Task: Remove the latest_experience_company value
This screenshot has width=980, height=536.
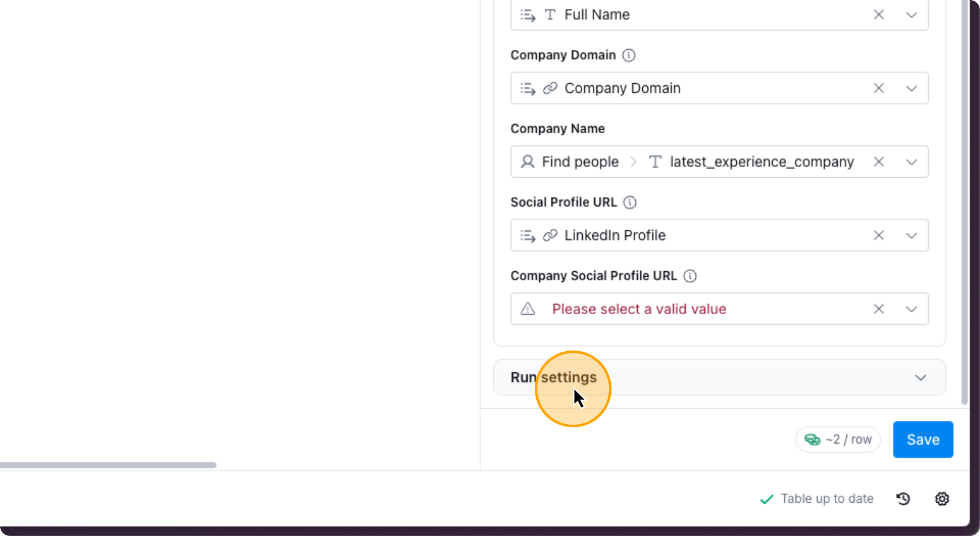Action: point(879,162)
